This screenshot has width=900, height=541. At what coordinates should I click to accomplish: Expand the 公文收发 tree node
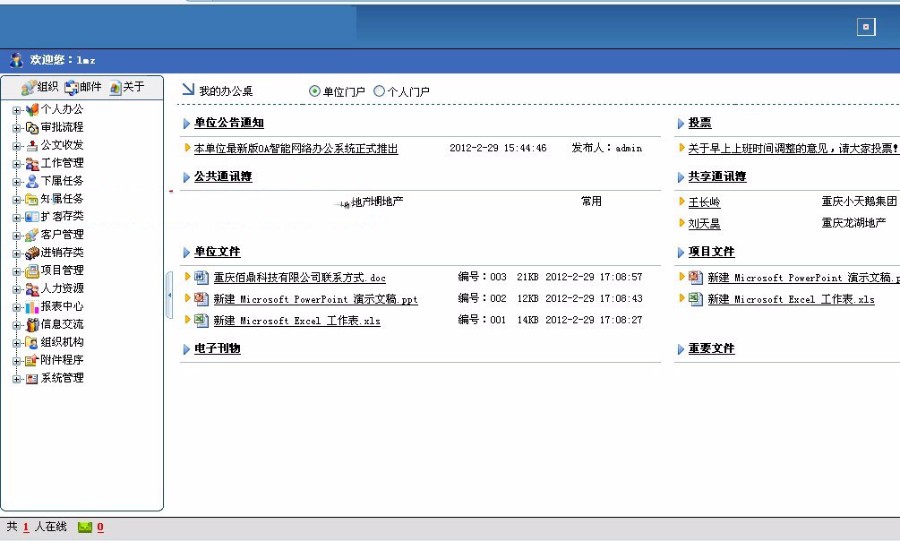pyautogui.click(x=17, y=146)
